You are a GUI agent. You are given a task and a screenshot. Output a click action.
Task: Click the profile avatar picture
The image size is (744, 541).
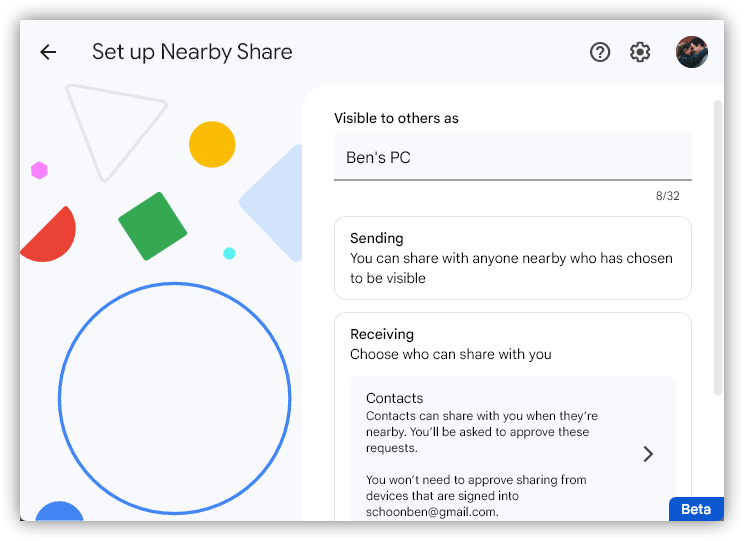coord(692,52)
